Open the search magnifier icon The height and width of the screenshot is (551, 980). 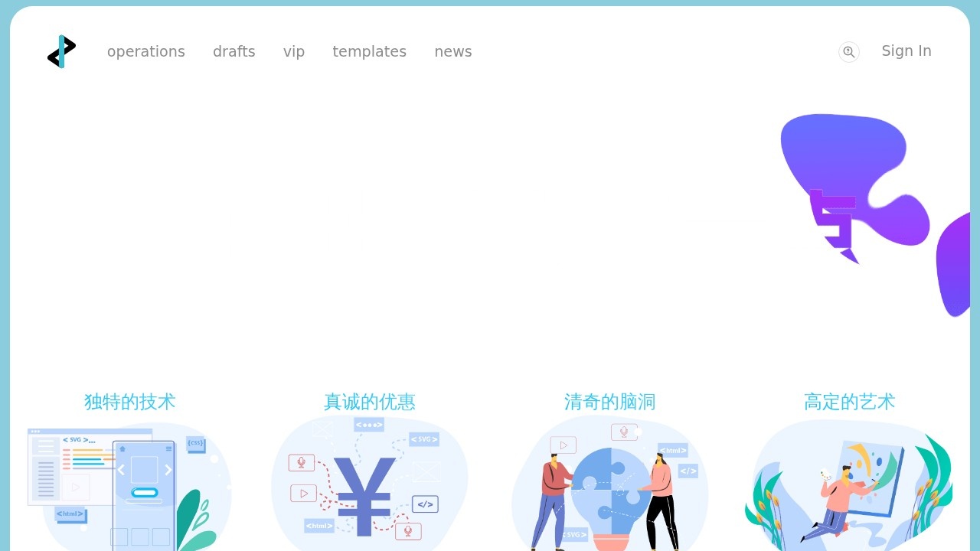[x=848, y=52]
